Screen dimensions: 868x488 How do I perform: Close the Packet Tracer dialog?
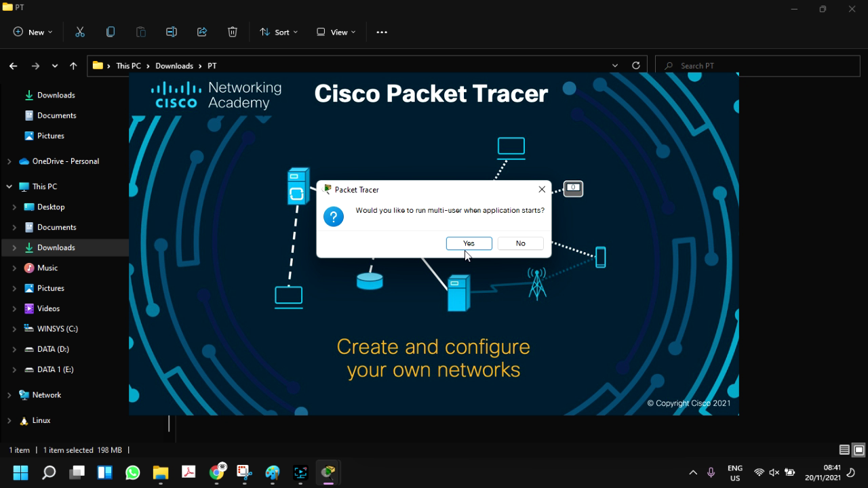542,189
